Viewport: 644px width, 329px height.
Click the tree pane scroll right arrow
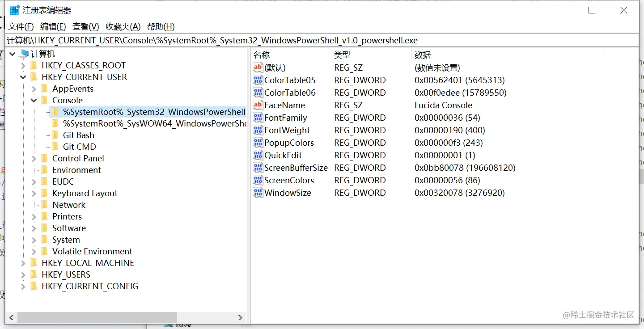240,317
